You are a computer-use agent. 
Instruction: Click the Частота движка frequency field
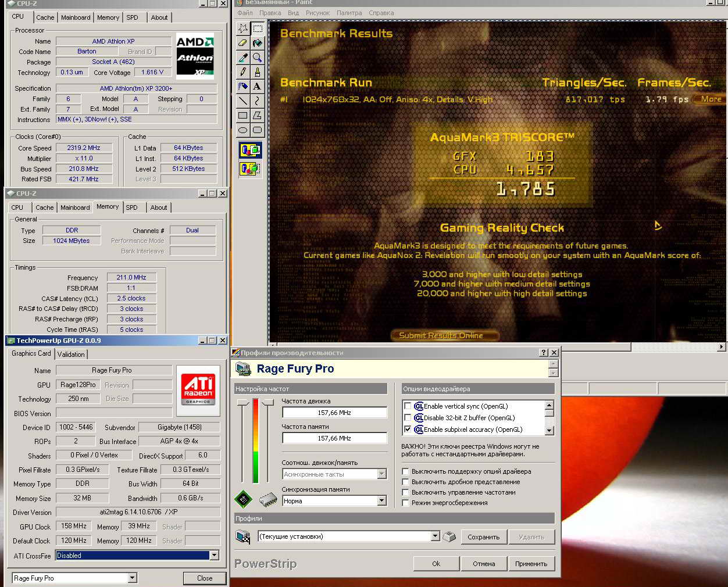pos(334,413)
